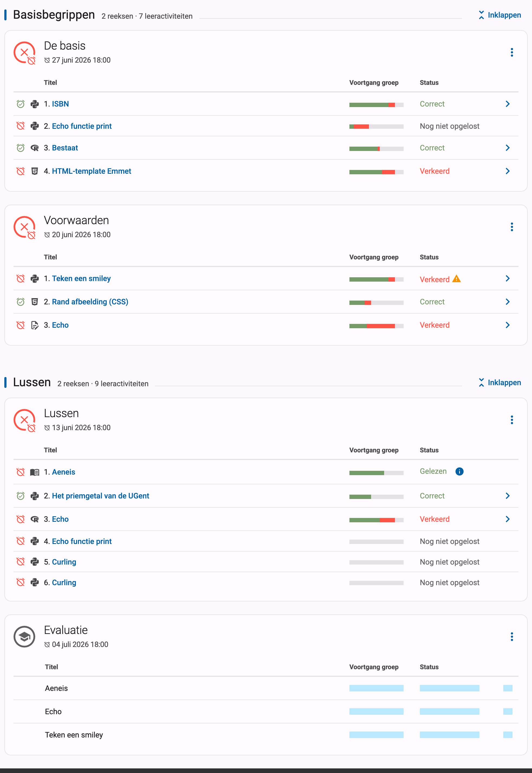
Task: Click the R language icon next to Bestaat
Action: [35, 148]
